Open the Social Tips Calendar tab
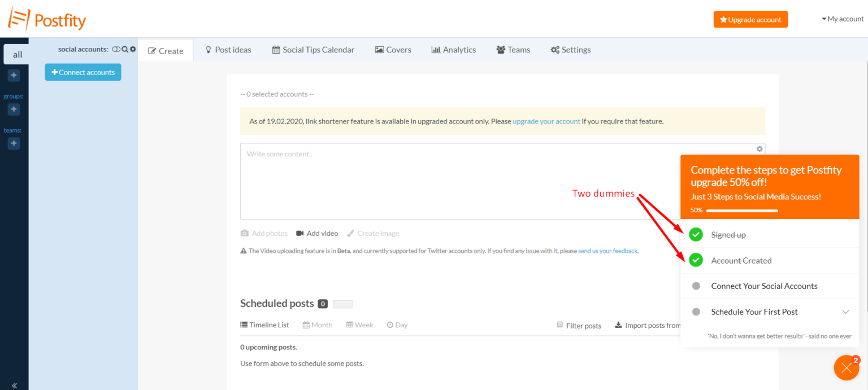The image size is (868, 390). click(x=313, y=50)
